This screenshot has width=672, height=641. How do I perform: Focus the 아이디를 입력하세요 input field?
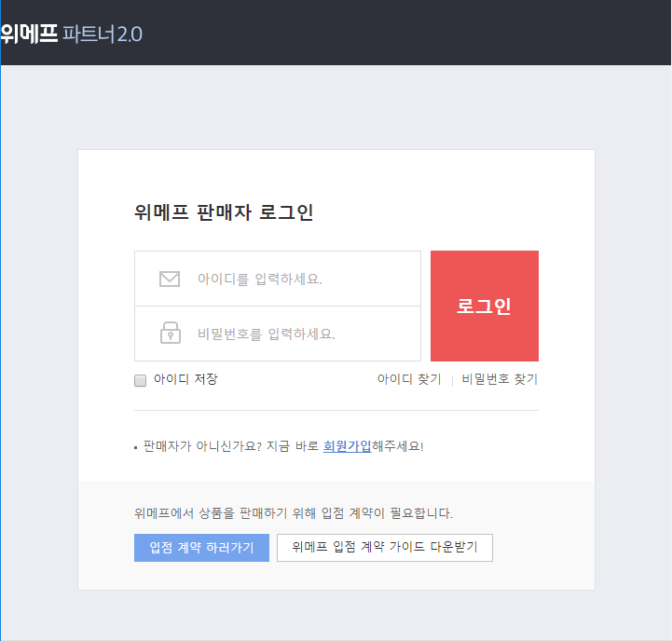point(278,279)
